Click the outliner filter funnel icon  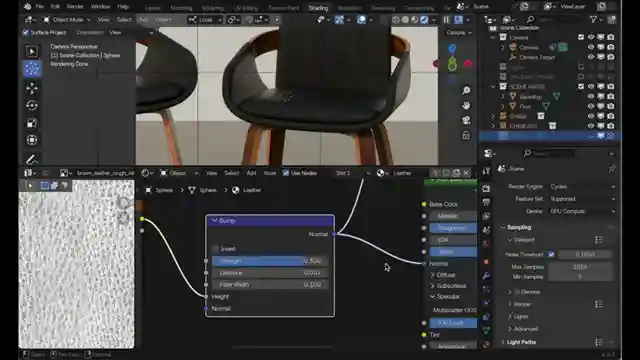coord(593,19)
